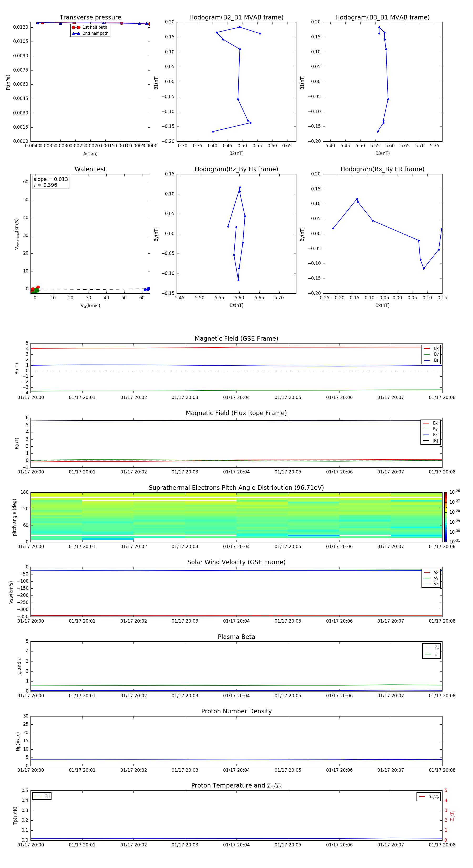The height and width of the screenshot is (868, 473).
Task: Click the "2nd half path" legend entry
Action: click(x=90, y=33)
